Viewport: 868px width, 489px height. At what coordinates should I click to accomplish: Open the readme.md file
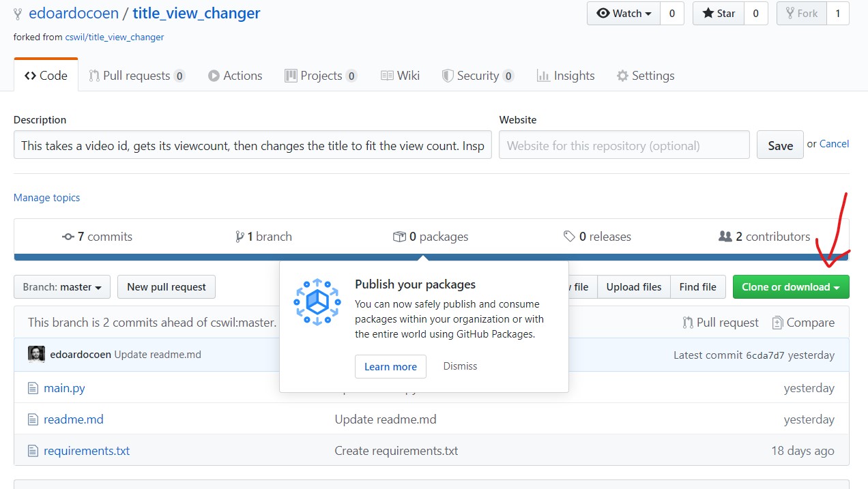point(74,419)
